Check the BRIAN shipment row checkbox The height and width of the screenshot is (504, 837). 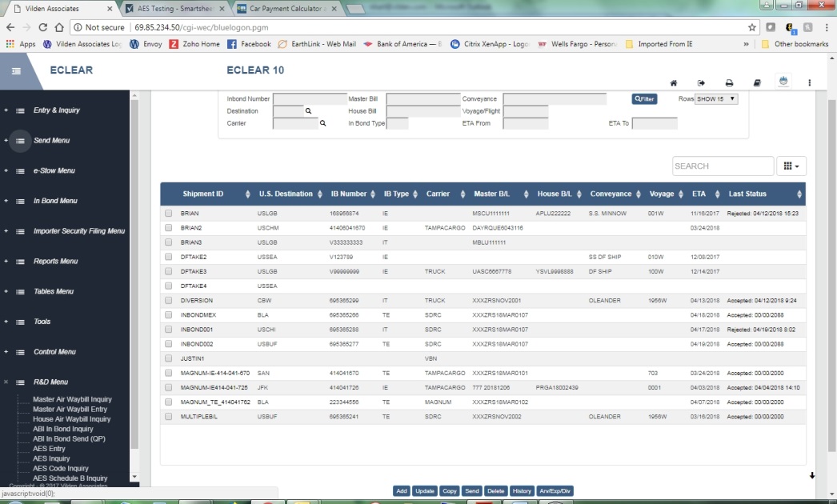[169, 213]
